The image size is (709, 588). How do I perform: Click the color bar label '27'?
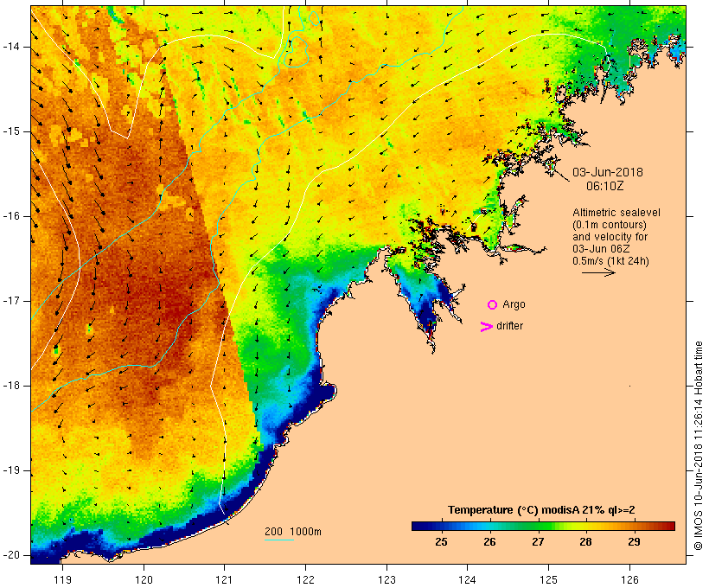click(538, 541)
